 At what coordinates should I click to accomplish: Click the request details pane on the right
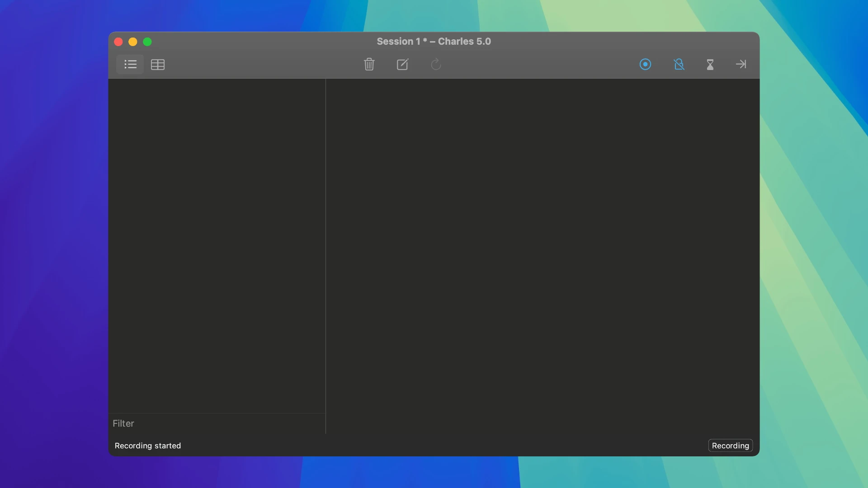542,249
